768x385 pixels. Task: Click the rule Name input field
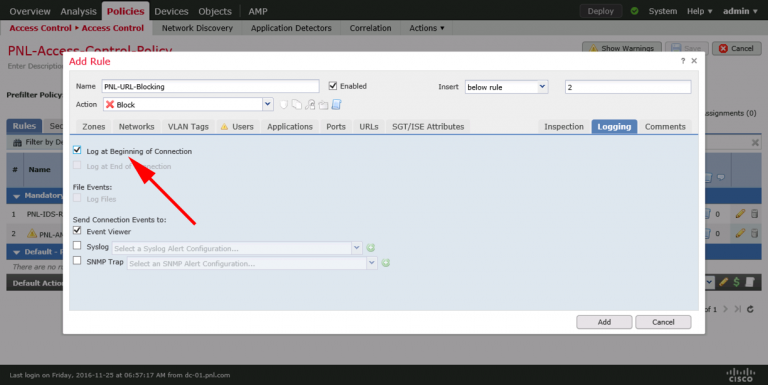211,86
